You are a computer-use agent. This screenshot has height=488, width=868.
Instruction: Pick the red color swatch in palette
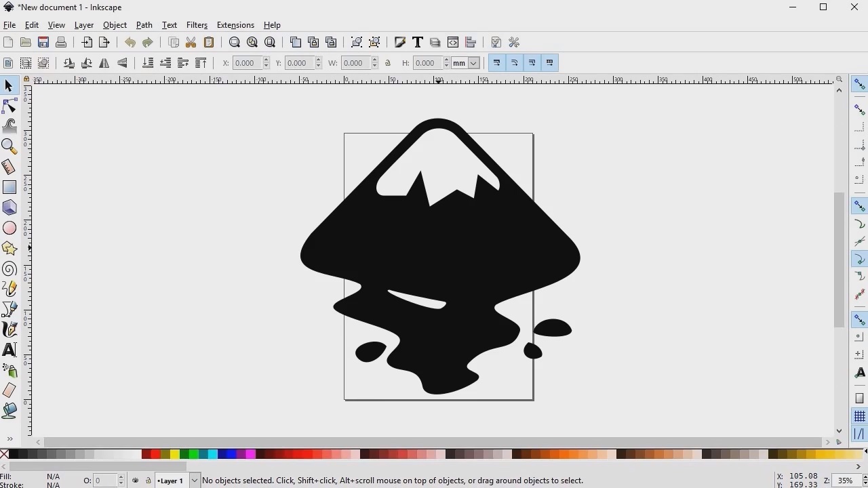tap(155, 454)
